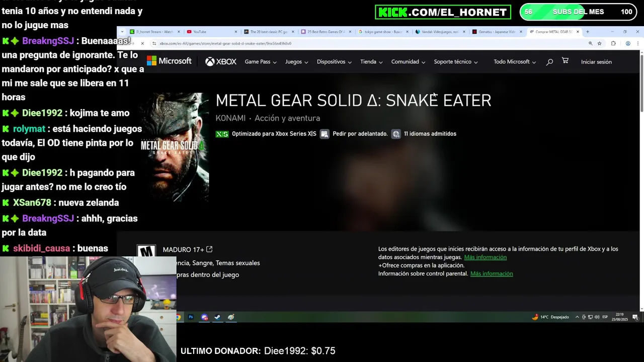The height and width of the screenshot is (362, 644).
Task: Open the notification center icon
Action: pyautogui.click(x=635, y=317)
